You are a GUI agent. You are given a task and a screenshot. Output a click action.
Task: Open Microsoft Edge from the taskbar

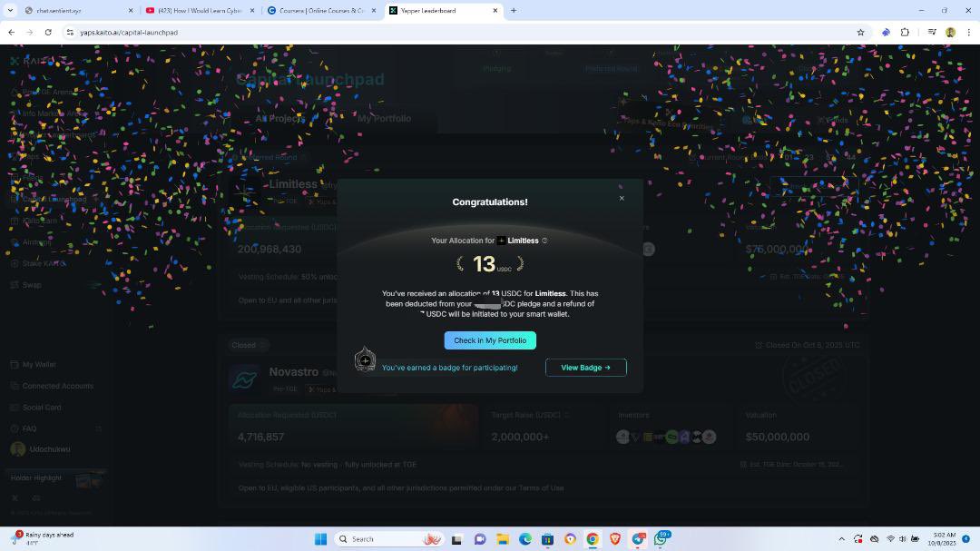coord(525,539)
